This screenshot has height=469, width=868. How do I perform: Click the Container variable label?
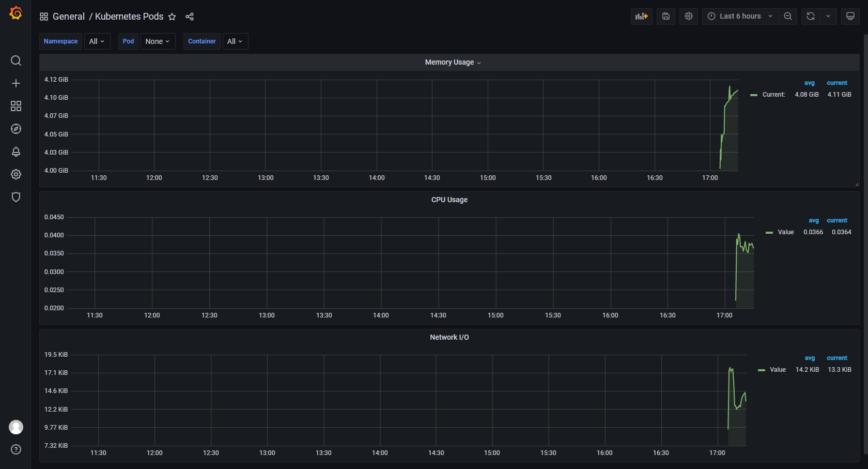coord(202,41)
